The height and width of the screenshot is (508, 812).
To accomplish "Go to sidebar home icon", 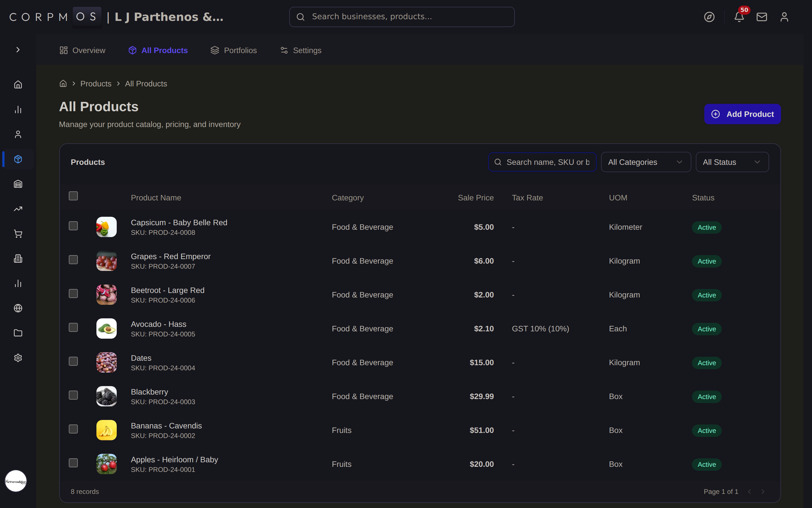I will click(x=18, y=85).
